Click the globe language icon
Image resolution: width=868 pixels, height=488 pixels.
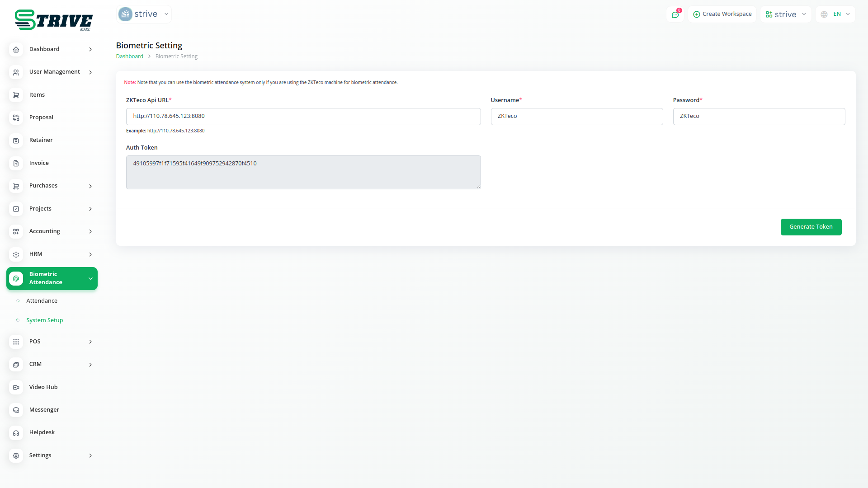(x=824, y=14)
